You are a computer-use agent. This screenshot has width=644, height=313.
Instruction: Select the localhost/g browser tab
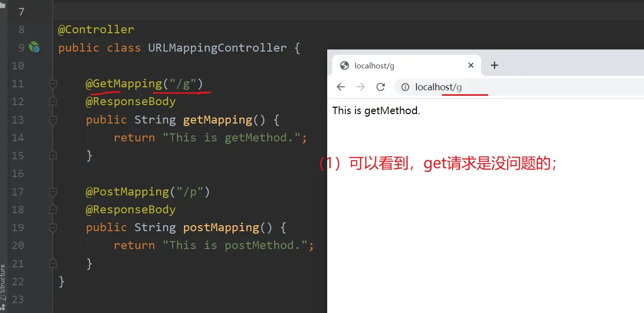[407, 65]
